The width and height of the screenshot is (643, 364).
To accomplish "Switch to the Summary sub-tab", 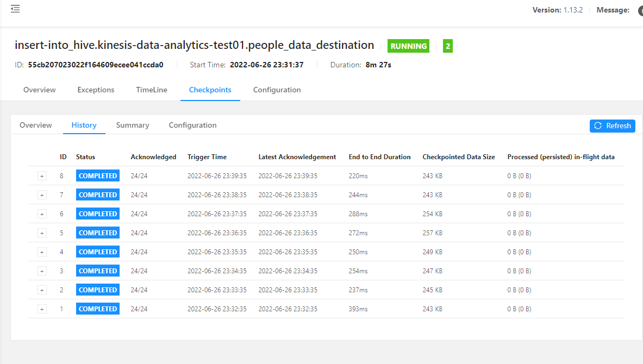I will (133, 125).
